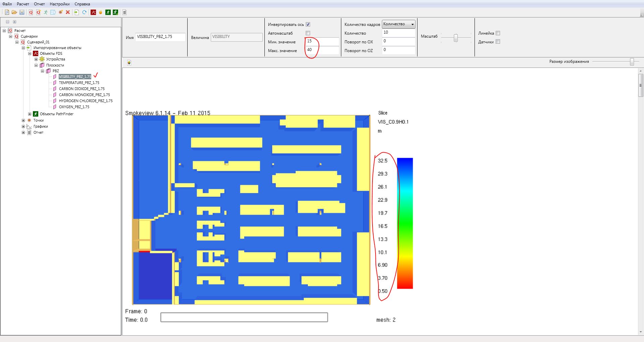
Task: Open the 'Настройки' menu
Action: 60,4
